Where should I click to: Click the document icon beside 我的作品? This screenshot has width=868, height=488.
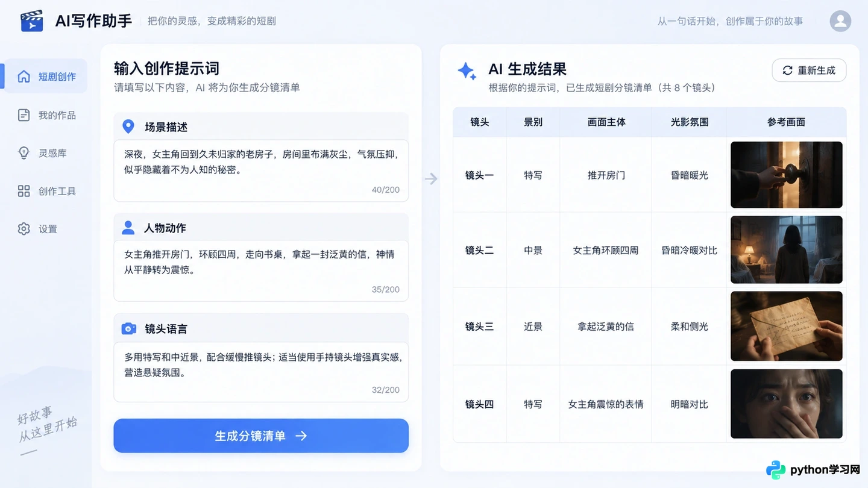[24, 115]
